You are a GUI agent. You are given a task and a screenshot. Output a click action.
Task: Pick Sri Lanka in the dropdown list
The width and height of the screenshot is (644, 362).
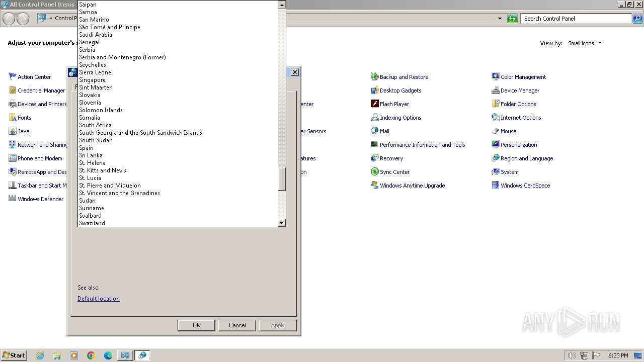pyautogui.click(x=179, y=155)
